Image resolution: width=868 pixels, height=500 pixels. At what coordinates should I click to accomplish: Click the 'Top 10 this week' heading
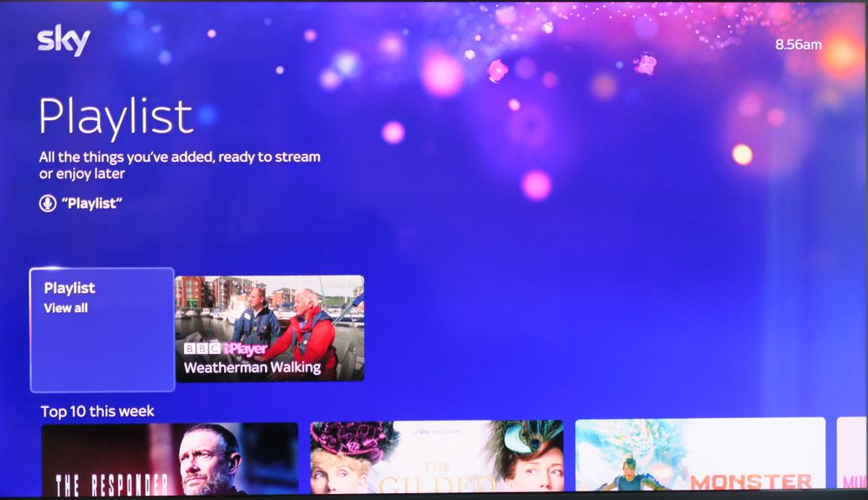pos(97,411)
